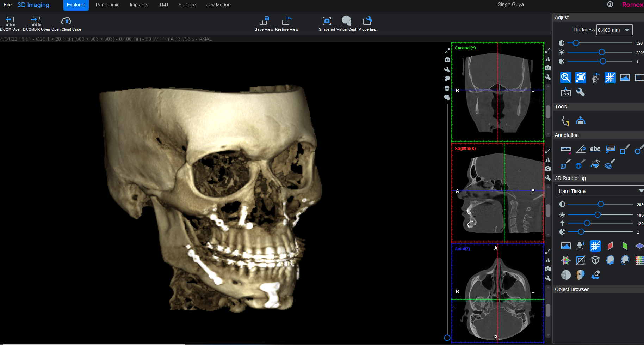The height and width of the screenshot is (345, 644).
Task: Click the DICOM Open icon
Action: pyautogui.click(x=10, y=21)
